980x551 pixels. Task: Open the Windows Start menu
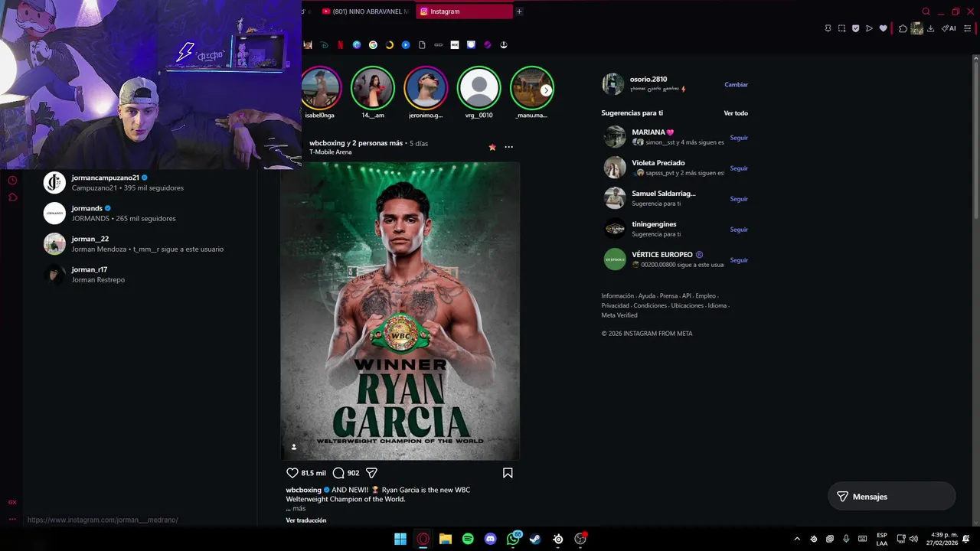pyautogui.click(x=400, y=539)
